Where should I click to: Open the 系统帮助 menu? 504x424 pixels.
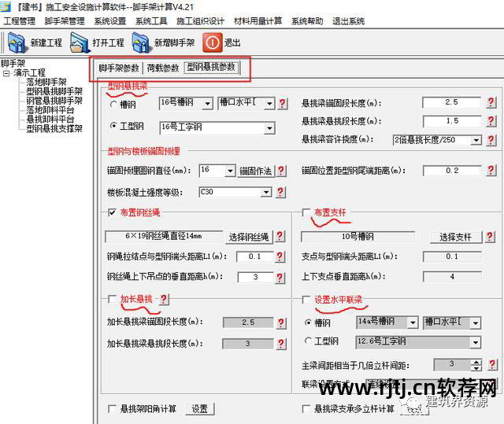pyautogui.click(x=307, y=21)
